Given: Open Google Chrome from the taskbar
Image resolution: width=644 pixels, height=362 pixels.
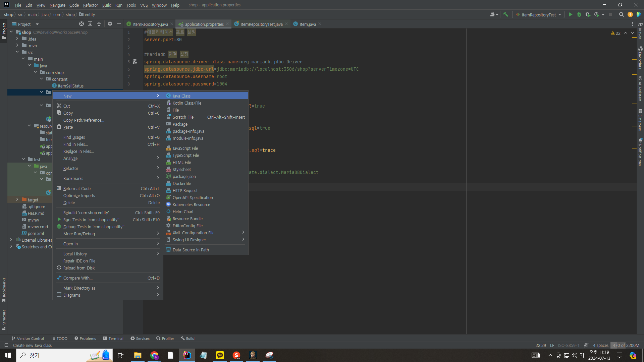Looking at the screenshot, I should click(154, 355).
